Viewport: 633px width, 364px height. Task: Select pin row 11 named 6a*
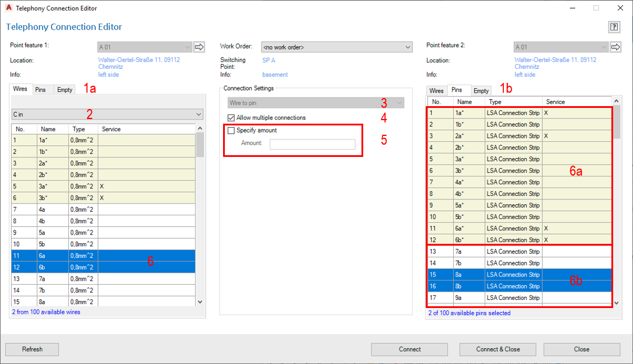click(x=520, y=228)
